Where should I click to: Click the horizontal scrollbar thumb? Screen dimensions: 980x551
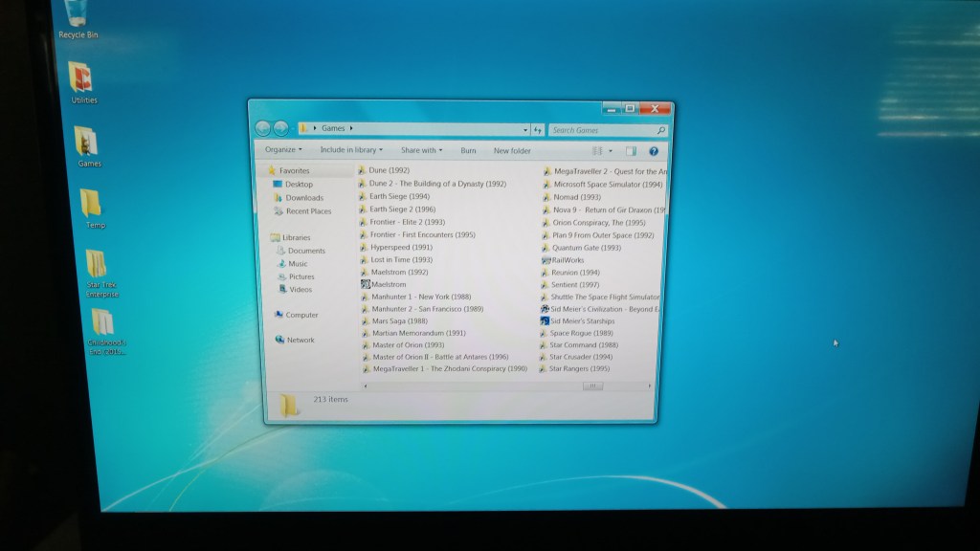point(592,386)
